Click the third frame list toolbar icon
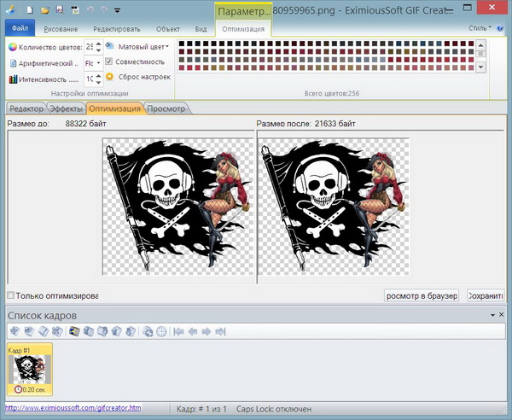This screenshot has height=420, width=512. tap(44, 331)
